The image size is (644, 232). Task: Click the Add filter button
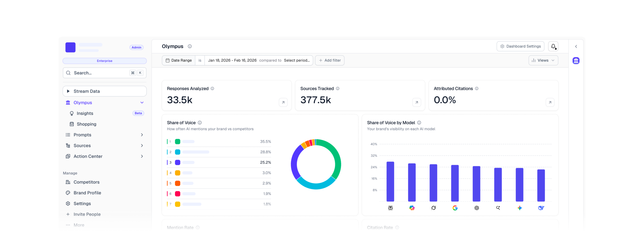click(330, 60)
